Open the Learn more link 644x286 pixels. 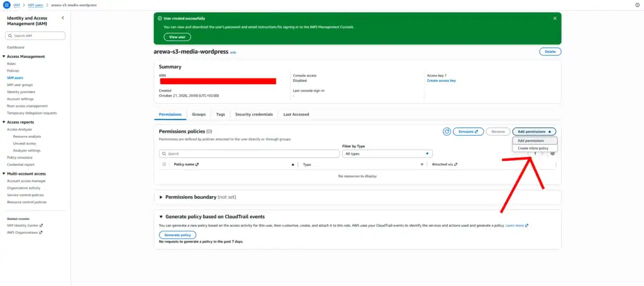(514, 226)
